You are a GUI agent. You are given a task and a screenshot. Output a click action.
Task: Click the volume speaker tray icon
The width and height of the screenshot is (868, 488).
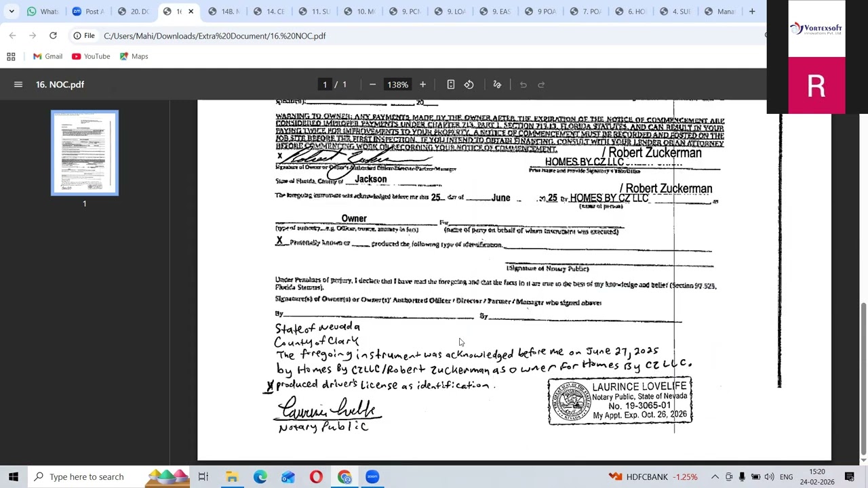point(769,476)
